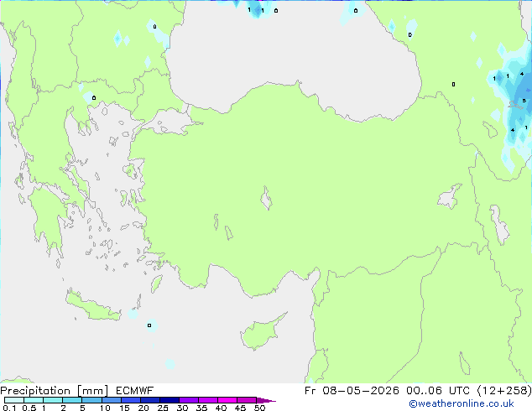Click legend value label '10'
Viewport: 532px width, 411px height.
(105, 408)
